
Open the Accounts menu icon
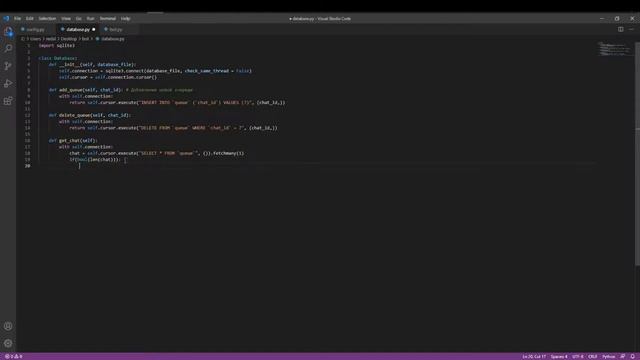point(8,326)
